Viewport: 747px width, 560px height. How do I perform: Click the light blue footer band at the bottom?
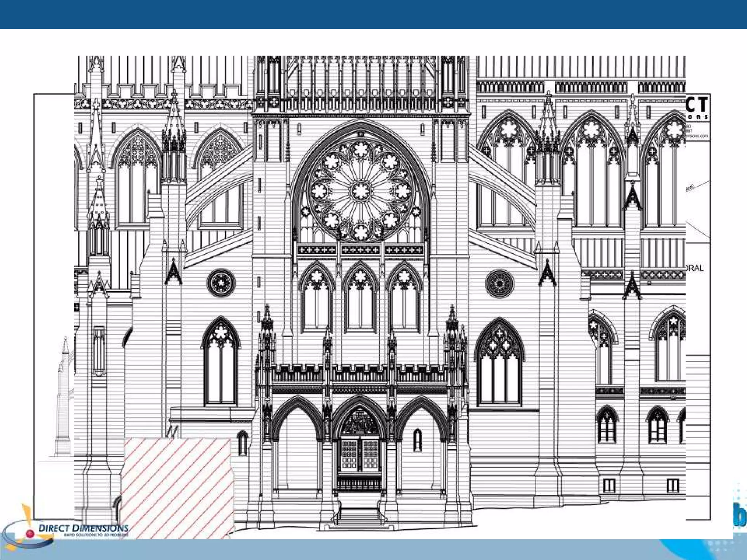(373, 551)
